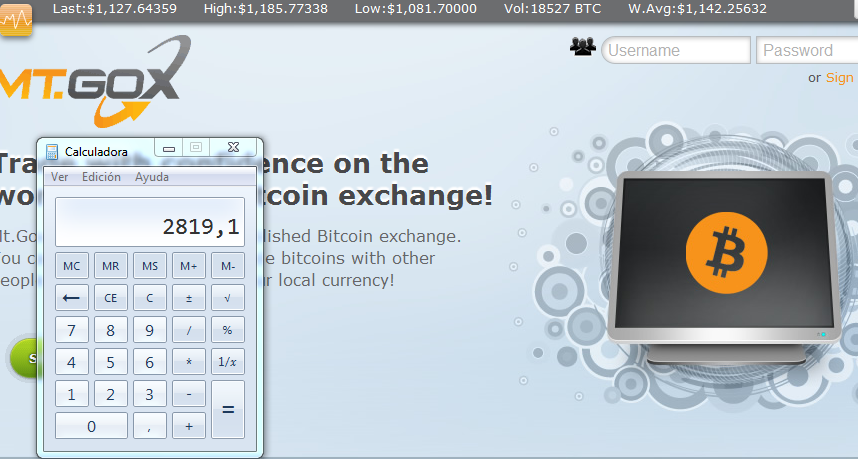Click the Bitcoin monitor illustration
This screenshot has width=858, height=459.
tap(723, 268)
